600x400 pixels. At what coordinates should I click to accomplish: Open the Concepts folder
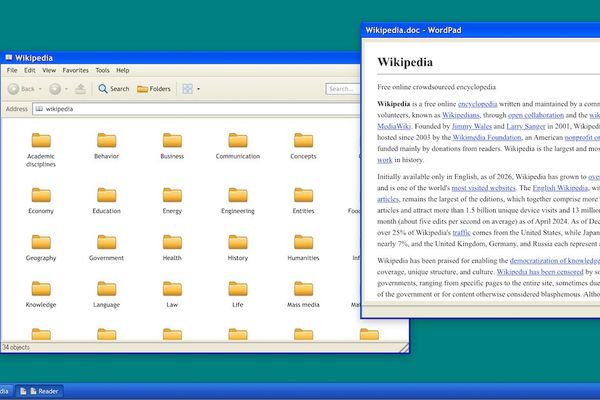[303, 145]
